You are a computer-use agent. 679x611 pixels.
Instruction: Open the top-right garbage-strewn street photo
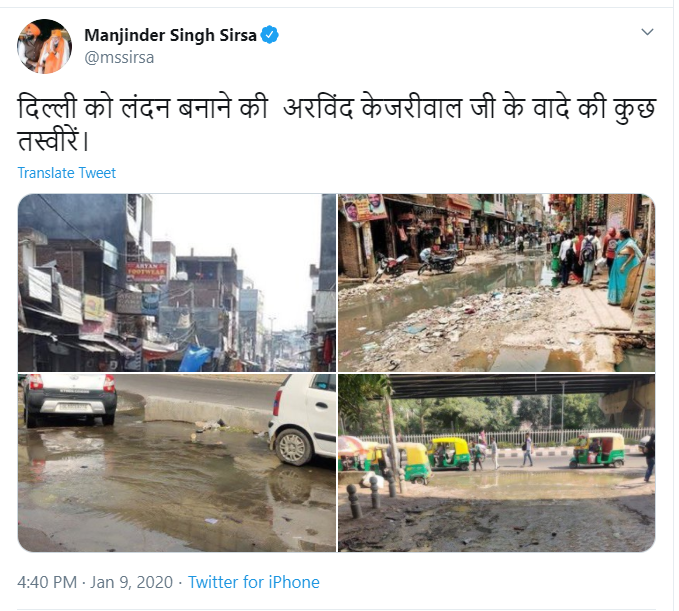[496, 282]
